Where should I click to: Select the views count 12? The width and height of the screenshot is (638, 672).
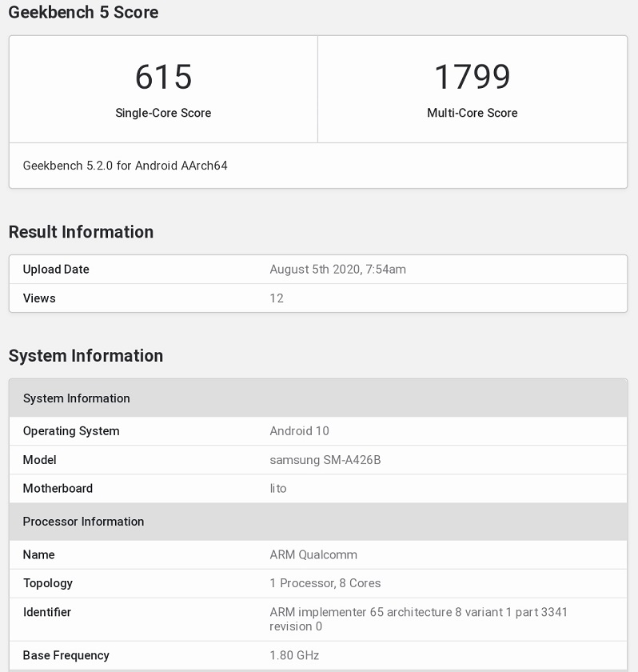tap(277, 298)
